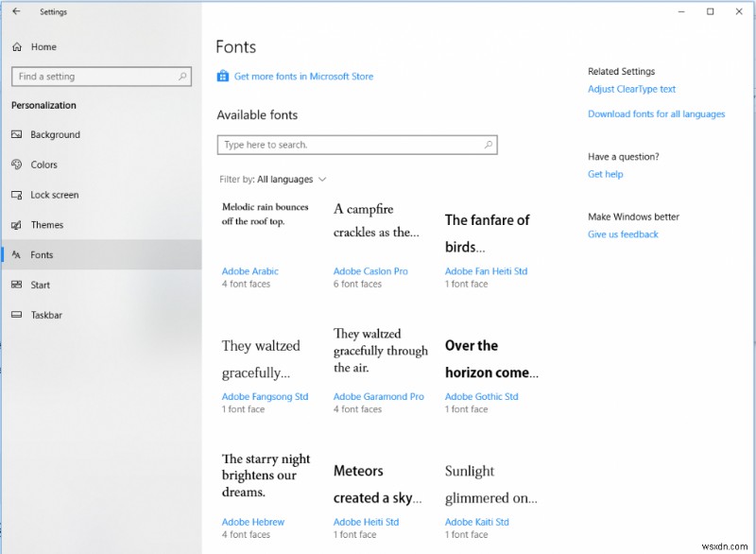Click Download fonts for all languages
Image resolution: width=756 pixels, height=554 pixels.
tap(656, 113)
